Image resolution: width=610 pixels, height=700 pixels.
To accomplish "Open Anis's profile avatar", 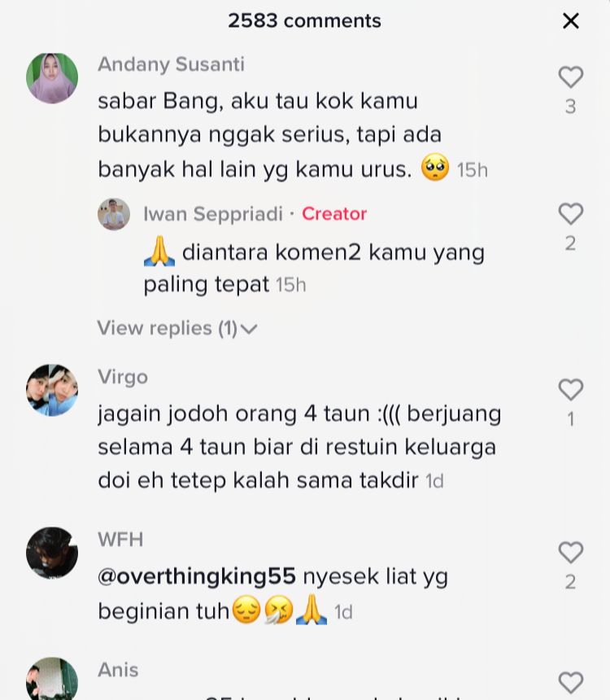I will 52,679.
